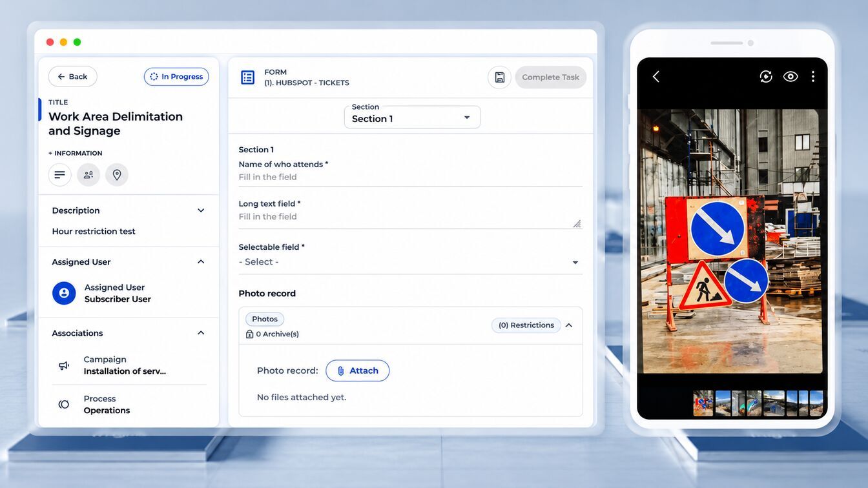
Task: Tap the main road signs photo
Action: (x=731, y=241)
